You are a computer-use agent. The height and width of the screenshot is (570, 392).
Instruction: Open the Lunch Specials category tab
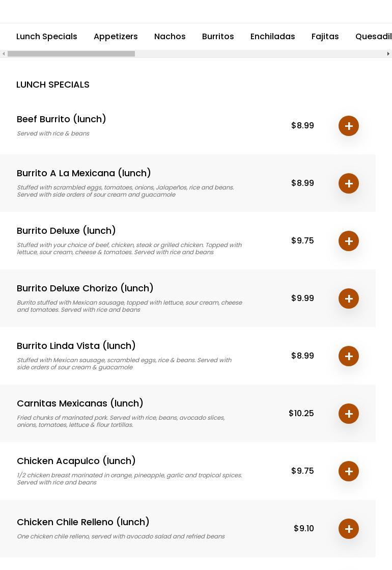pyautogui.click(x=47, y=37)
